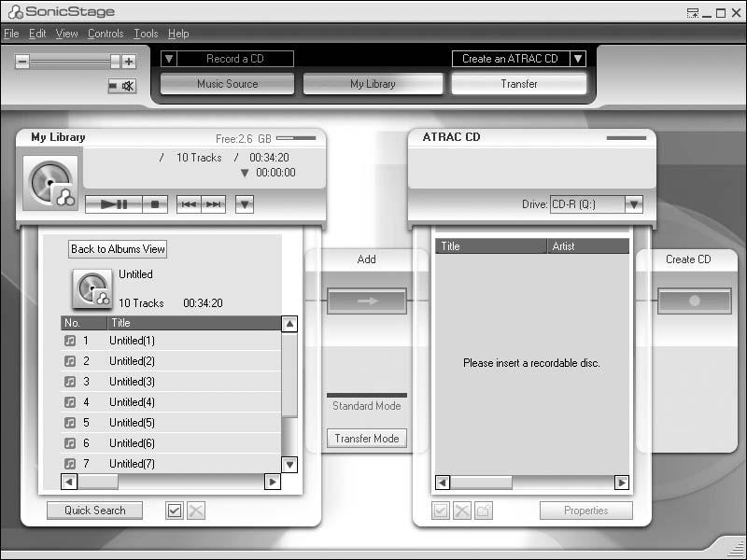
Task: Click the Transfer Mode button
Action: click(x=367, y=438)
